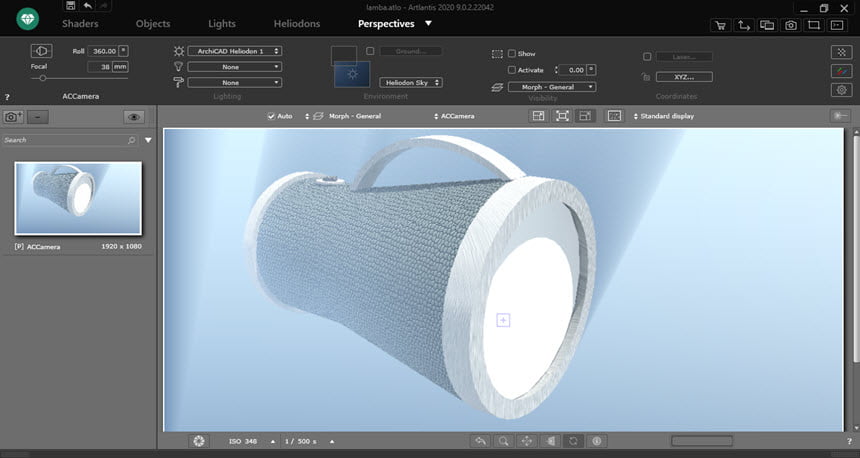Viewport: 860px width, 458px height.
Task: Click the Laser... button
Action: click(684, 56)
